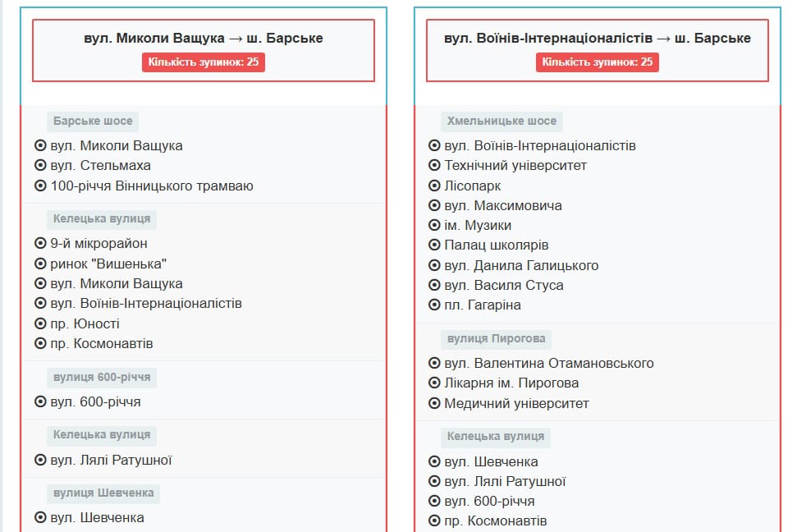Screen dimensions: 797x532
Task: Click the вулиця 600-річчя section label
Action: (102, 378)
